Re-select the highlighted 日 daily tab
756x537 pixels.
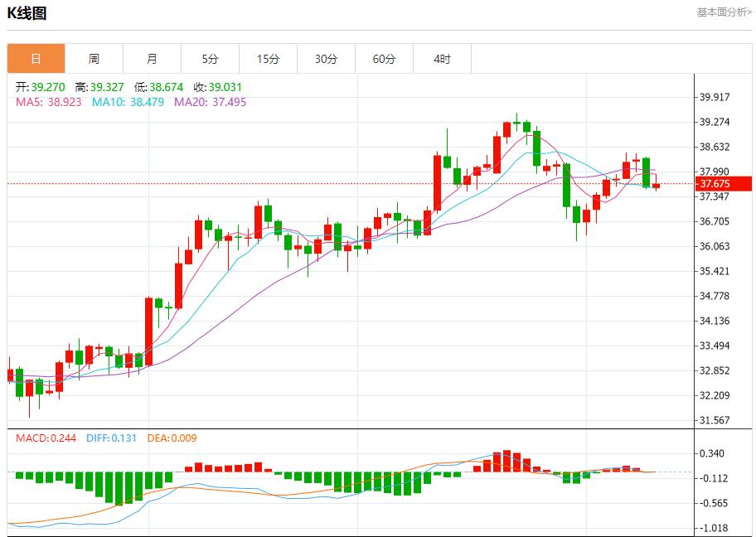pyautogui.click(x=36, y=59)
